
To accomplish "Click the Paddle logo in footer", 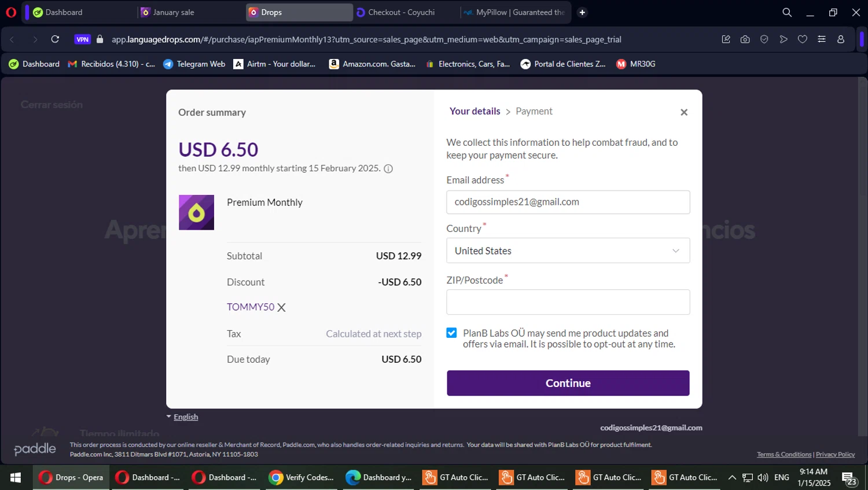I will (35, 449).
